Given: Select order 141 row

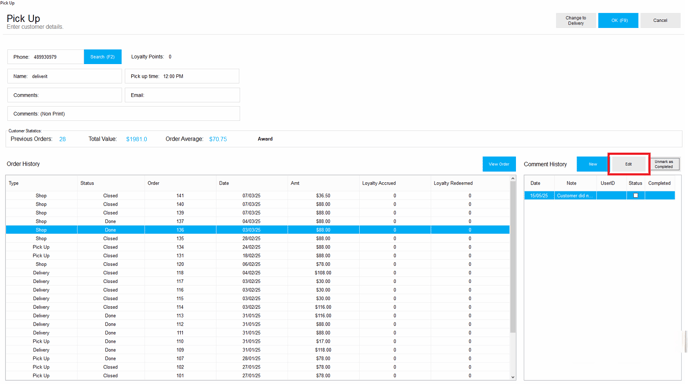Looking at the screenshot, I should click(258, 196).
